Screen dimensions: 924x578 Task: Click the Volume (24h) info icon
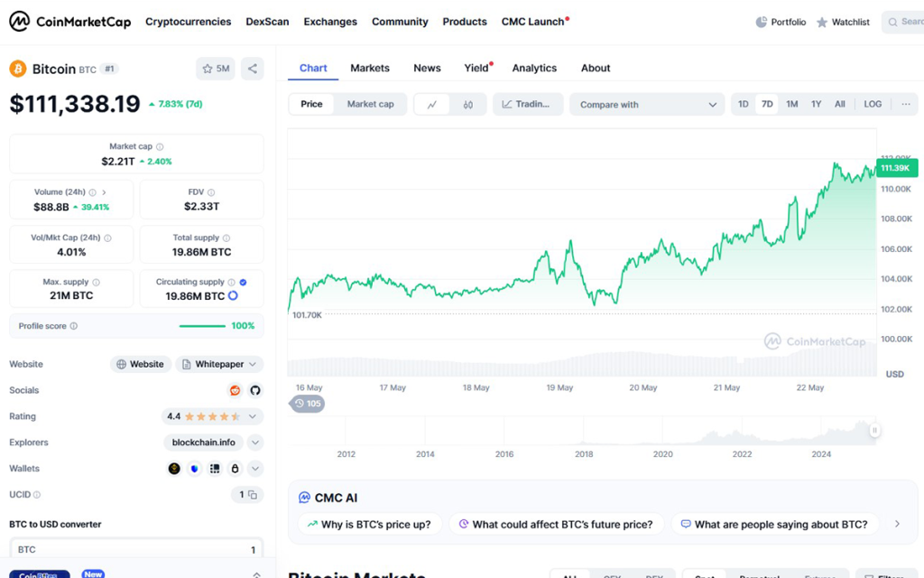93,192
